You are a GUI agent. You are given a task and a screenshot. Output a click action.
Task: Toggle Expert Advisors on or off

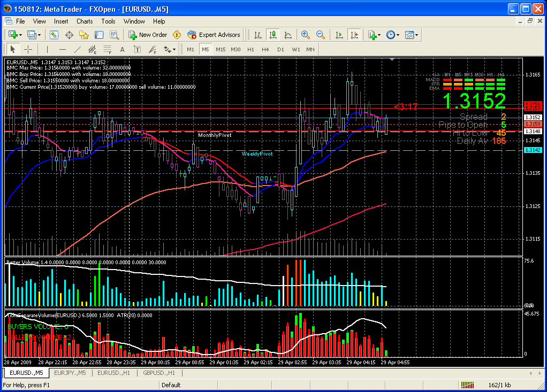(214, 35)
